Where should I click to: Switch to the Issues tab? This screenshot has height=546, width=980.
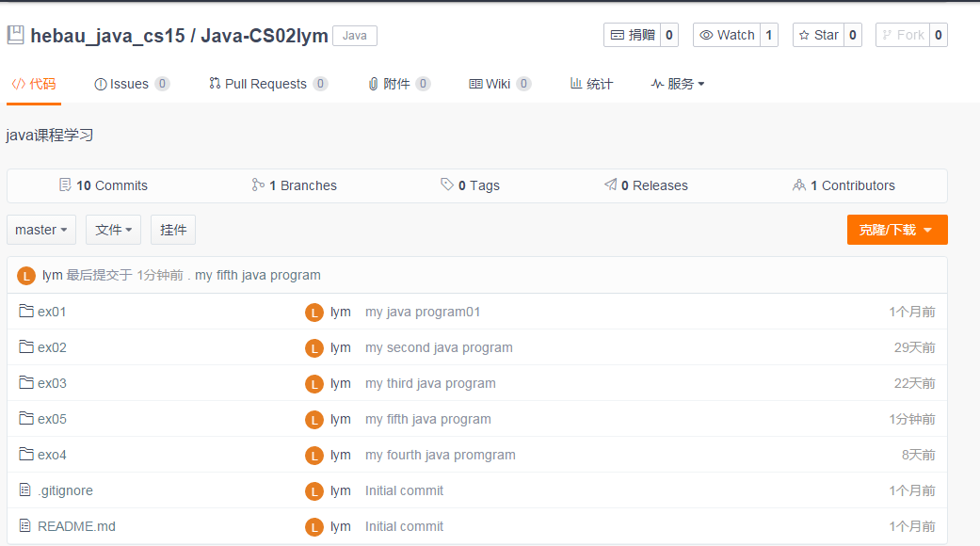click(131, 84)
